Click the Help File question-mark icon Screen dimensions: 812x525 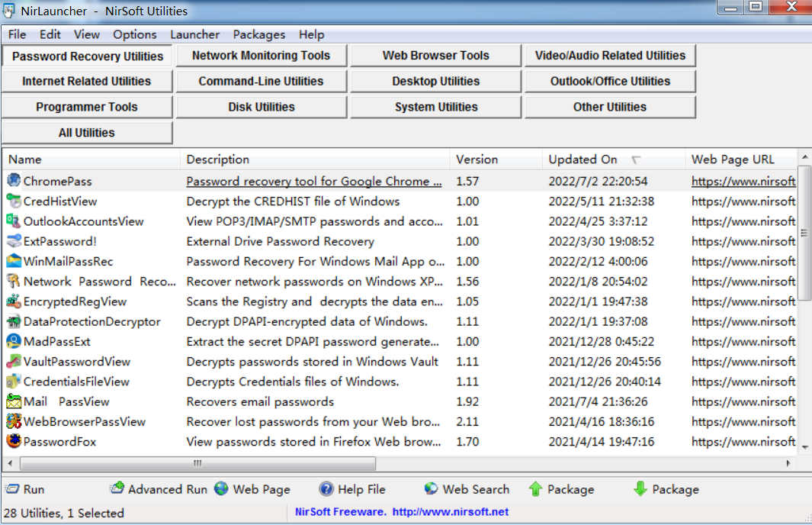(326, 488)
